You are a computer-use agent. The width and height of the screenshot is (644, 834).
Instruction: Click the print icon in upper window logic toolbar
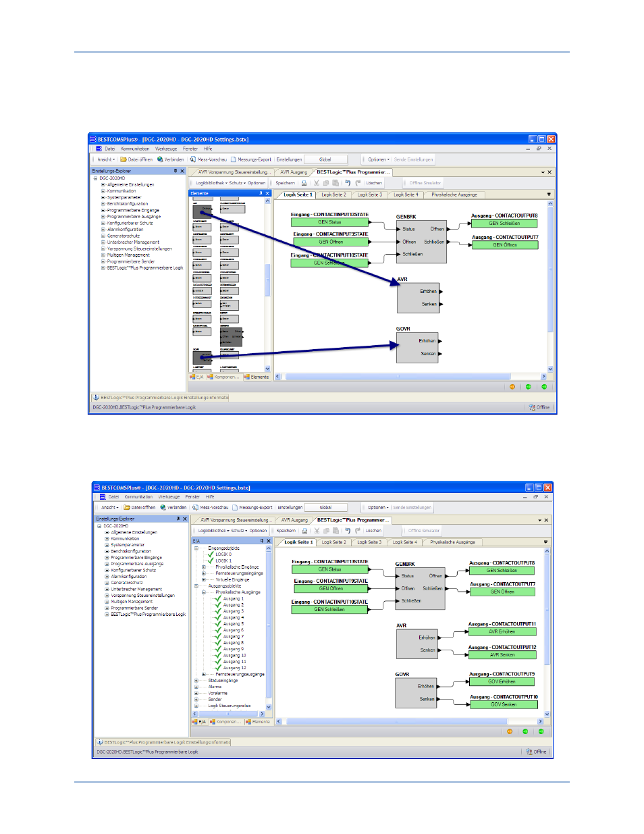(304, 183)
